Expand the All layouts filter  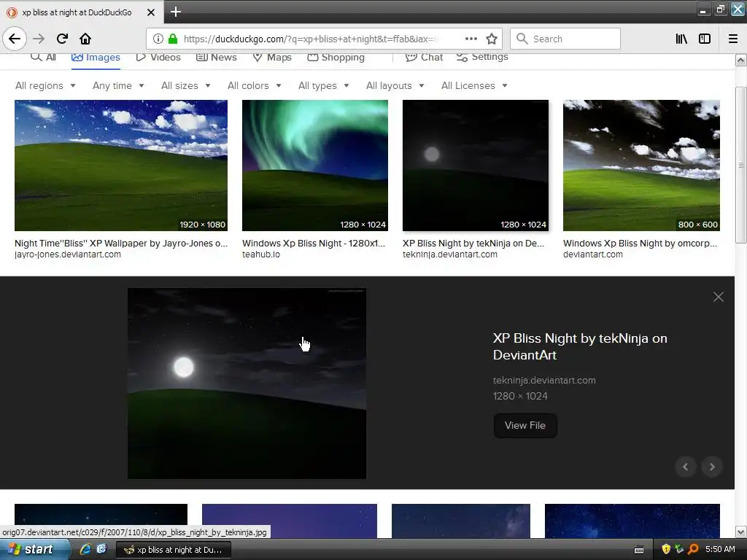[395, 86]
